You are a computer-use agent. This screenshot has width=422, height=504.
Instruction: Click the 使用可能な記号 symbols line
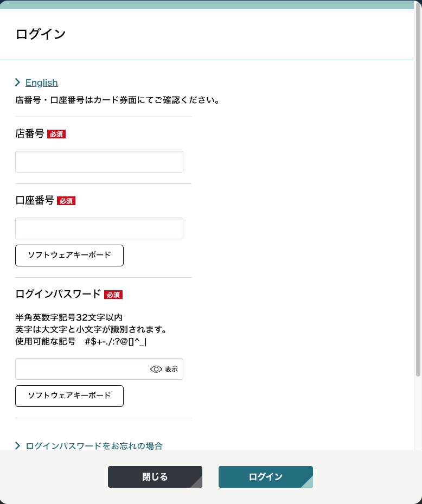coord(81,341)
